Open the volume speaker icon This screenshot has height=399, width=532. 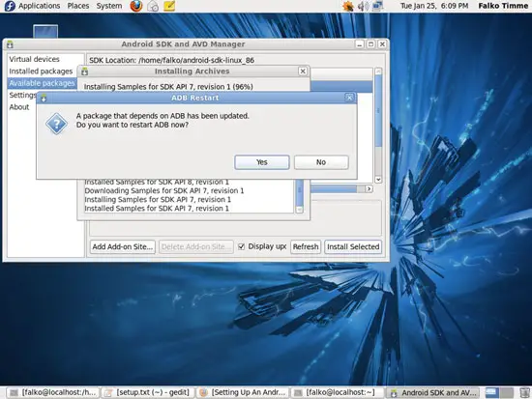[x=363, y=6]
